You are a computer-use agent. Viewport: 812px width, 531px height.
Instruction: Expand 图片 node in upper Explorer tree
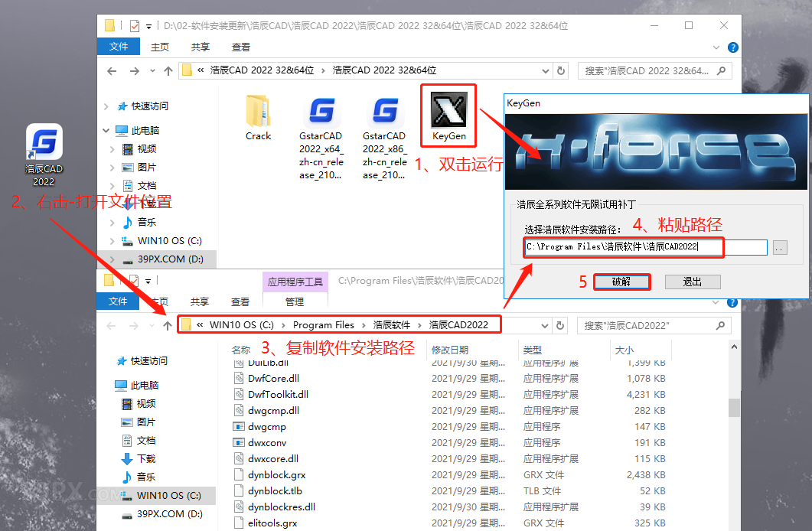click(x=113, y=167)
